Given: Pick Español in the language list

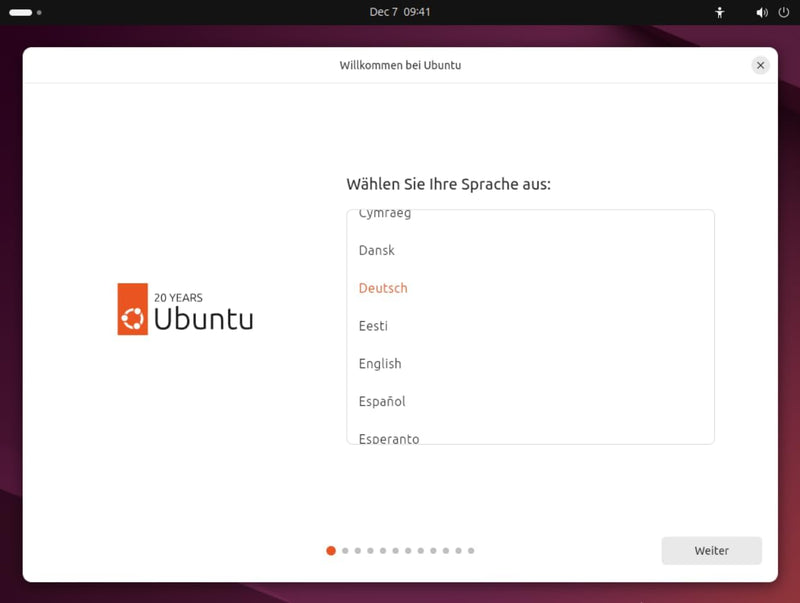Looking at the screenshot, I should coord(382,401).
